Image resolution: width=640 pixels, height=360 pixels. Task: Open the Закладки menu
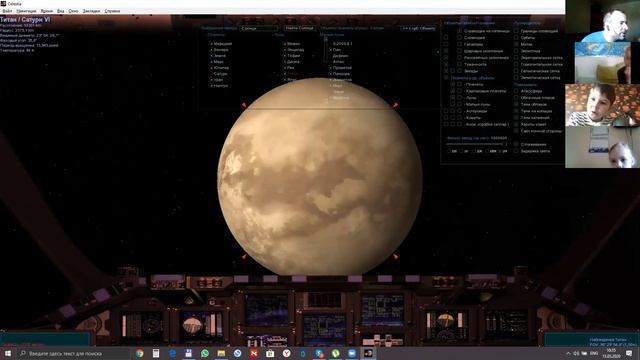tap(91, 11)
